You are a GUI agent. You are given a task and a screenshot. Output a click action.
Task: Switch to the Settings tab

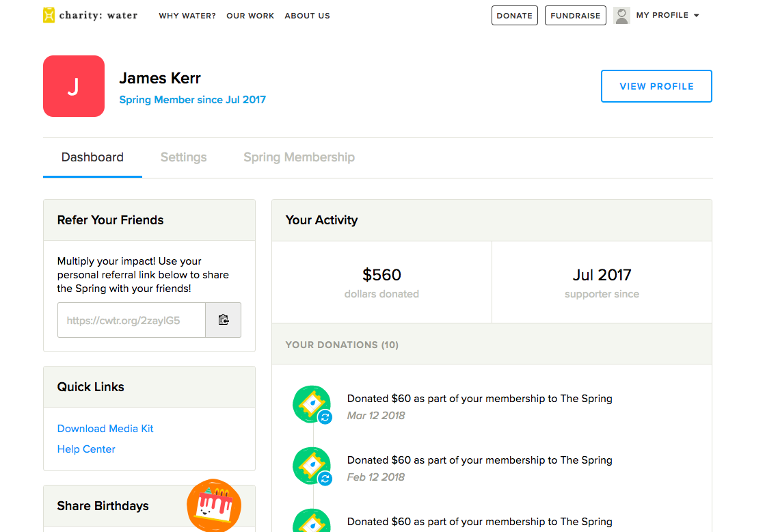[x=184, y=157]
